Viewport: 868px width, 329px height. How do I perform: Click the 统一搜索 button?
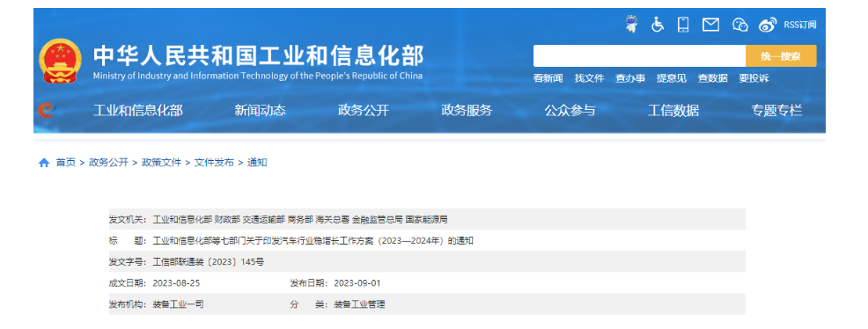(781, 55)
